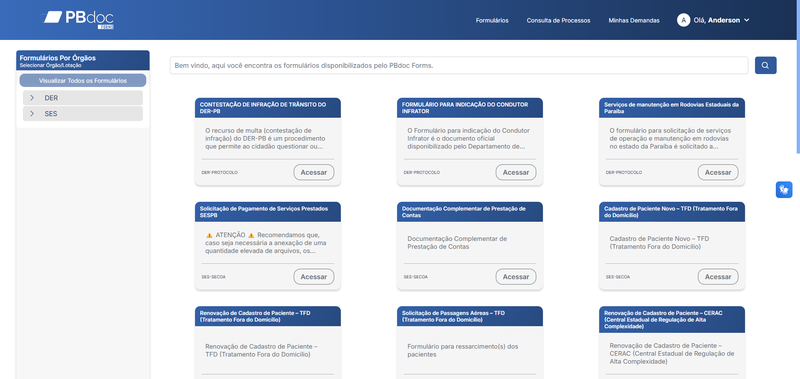Click description starting 'O recurso de multa'

(x=265, y=138)
